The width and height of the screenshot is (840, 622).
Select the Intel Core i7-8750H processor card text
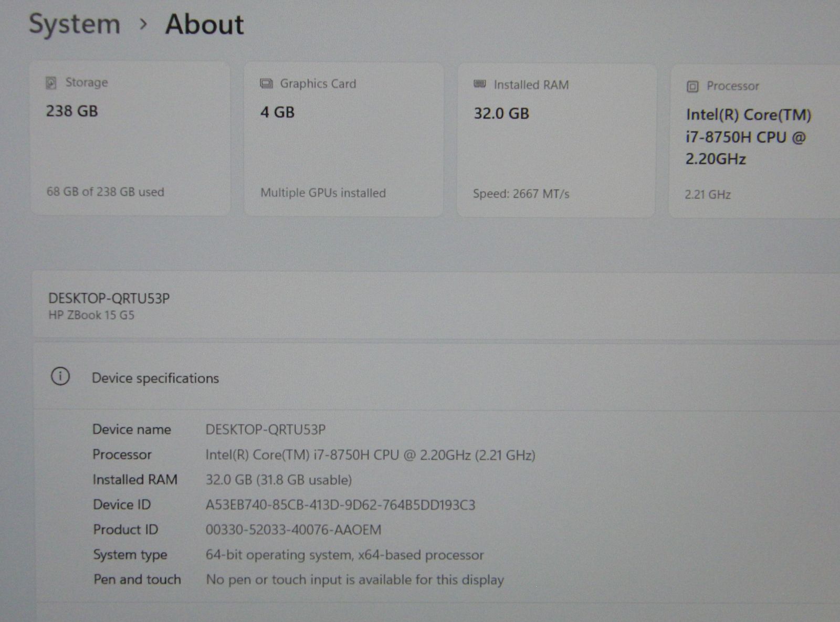pos(748,137)
